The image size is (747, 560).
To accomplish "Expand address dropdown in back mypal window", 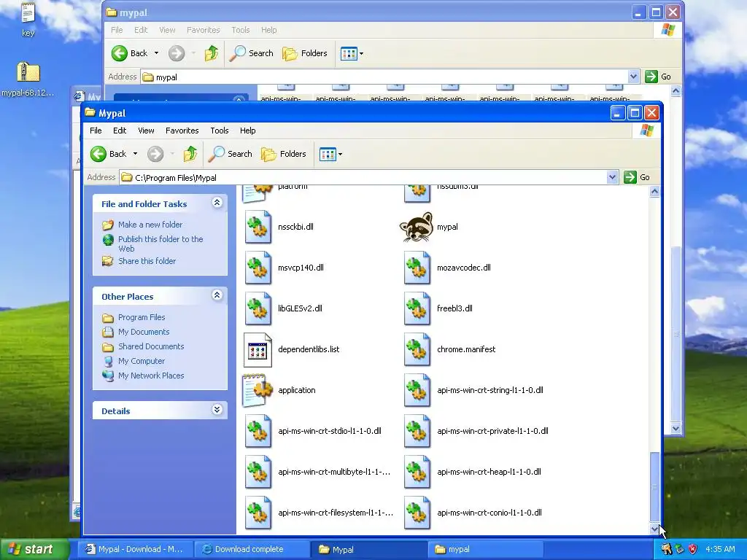I will [633, 77].
